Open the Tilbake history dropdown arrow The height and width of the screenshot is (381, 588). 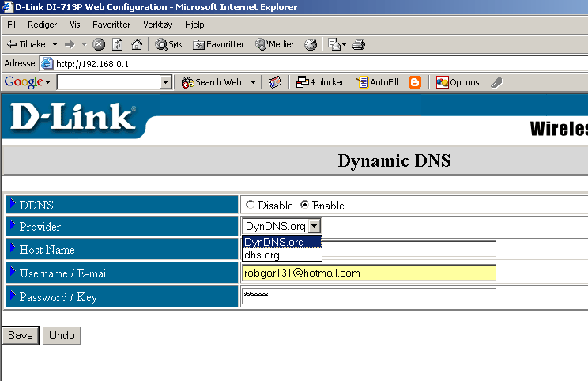click(x=55, y=44)
